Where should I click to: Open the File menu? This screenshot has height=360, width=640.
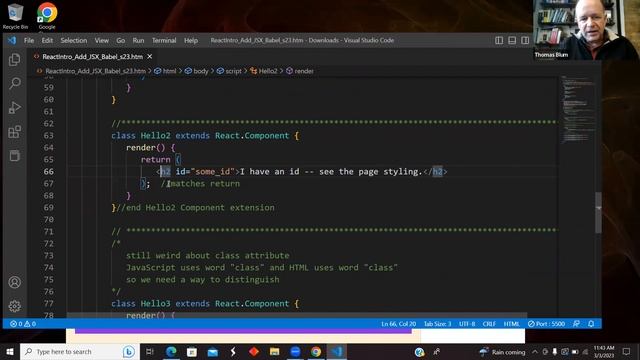pos(29,40)
